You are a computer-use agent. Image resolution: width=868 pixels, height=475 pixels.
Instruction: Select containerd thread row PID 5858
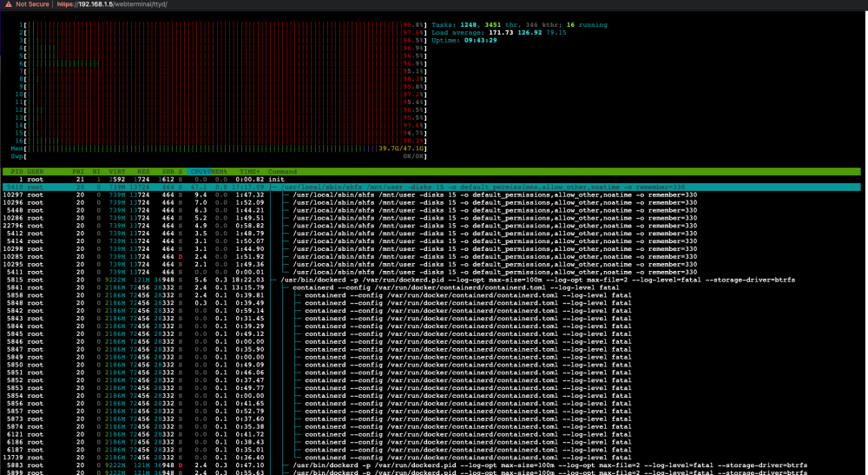tap(431, 295)
